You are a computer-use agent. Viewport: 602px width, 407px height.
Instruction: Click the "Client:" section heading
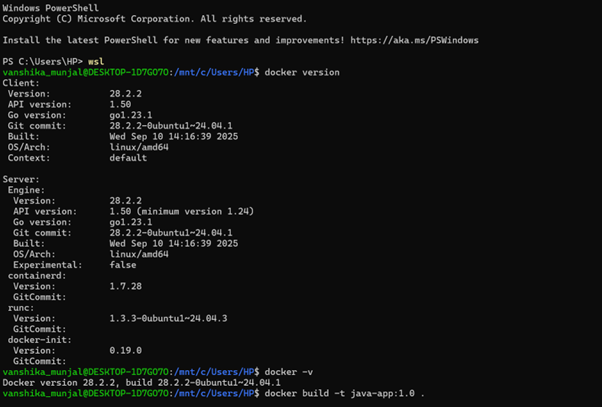coord(21,83)
